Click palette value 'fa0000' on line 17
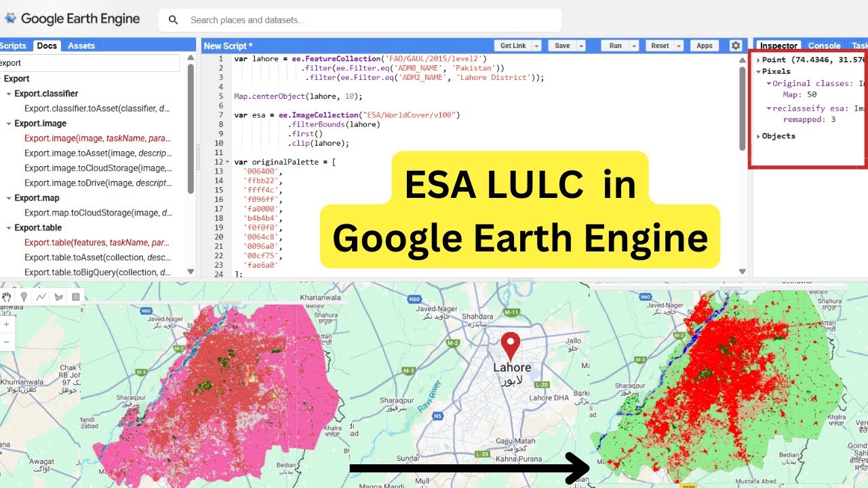The height and width of the screenshot is (488, 868). click(262, 209)
